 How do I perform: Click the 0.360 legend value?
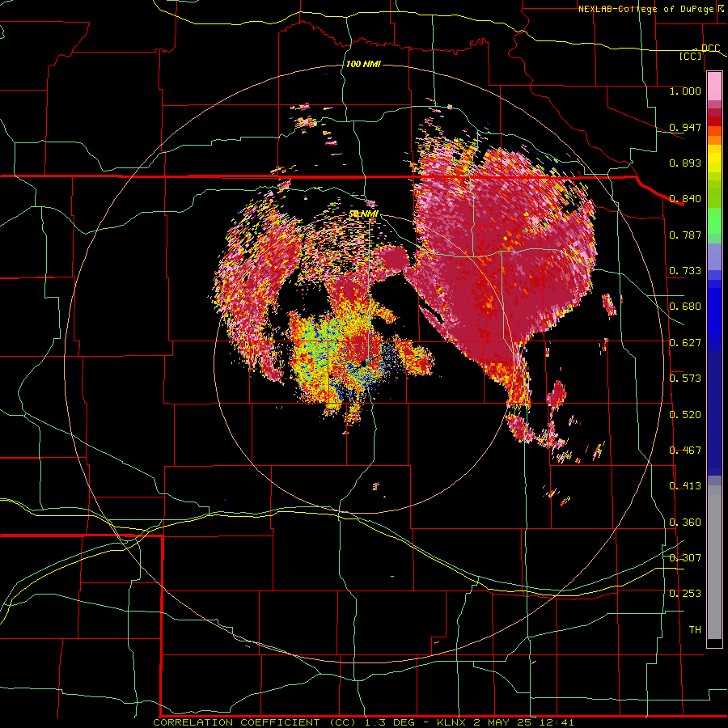[685, 523]
